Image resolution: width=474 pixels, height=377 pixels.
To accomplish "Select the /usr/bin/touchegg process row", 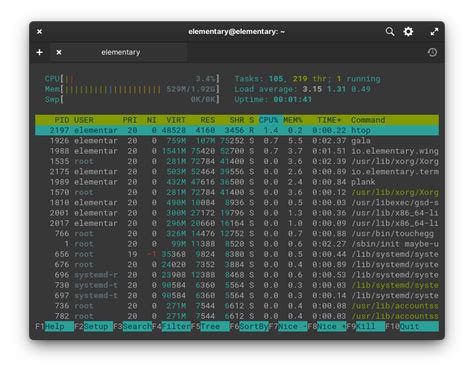I will [x=237, y=234].
